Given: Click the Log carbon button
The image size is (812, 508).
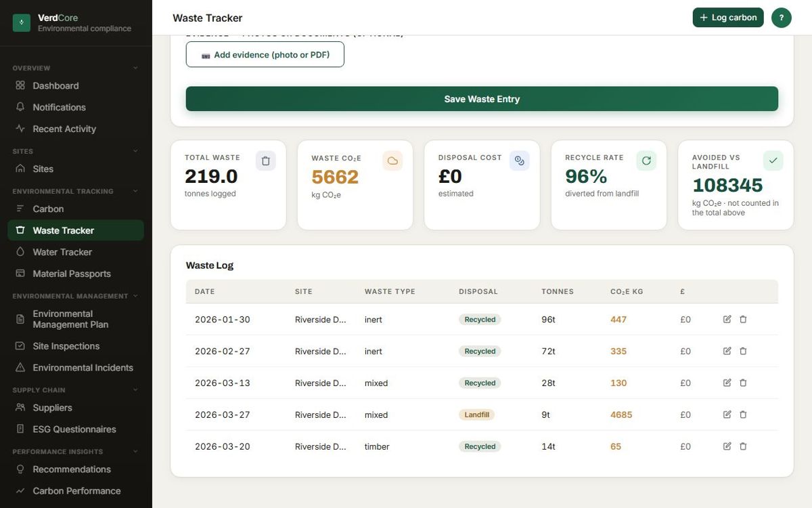Looking at the screenshot, I should pos(728,18).
